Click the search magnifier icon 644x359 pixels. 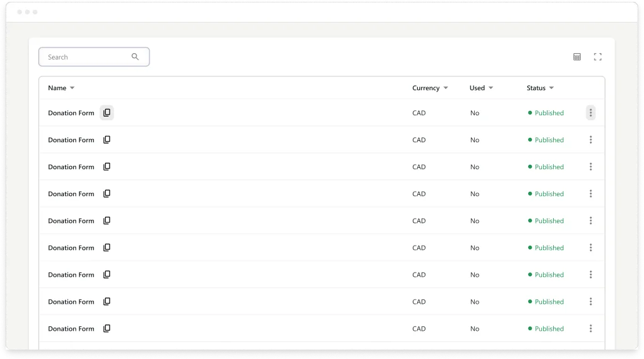pyautogui.click(x=135, y=57)
